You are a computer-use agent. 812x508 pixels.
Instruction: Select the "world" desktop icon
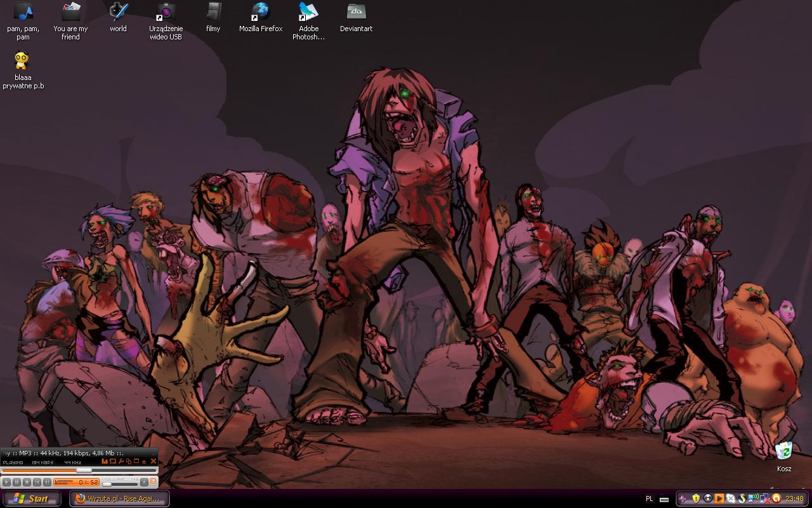pyautogui.click(x=118, y=17)
